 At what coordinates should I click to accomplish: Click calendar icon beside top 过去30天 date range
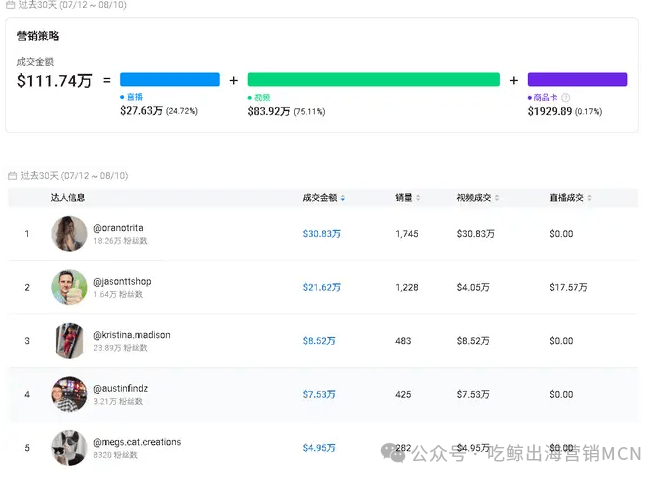click(x=12, y=5)
